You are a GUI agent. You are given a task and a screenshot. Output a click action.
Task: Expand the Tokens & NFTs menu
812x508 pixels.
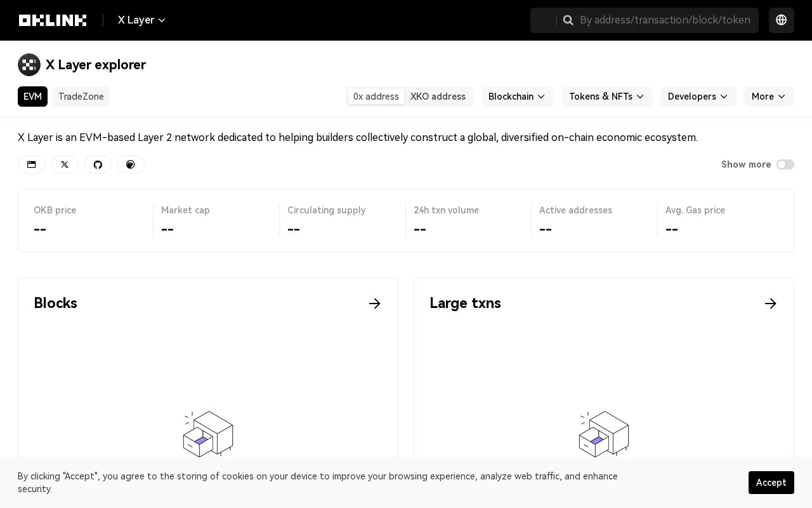(x=607, y=97)
